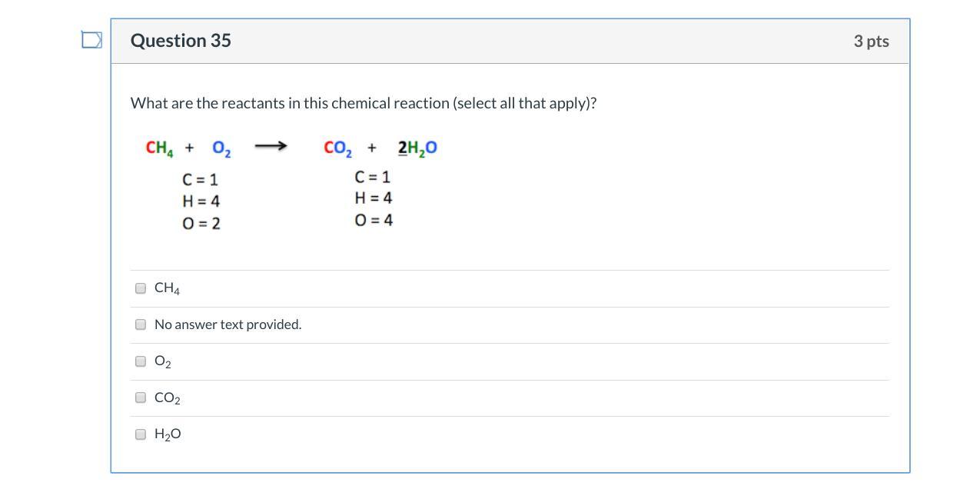This screenshot has width=980, height=489.
Task: Click the '3 pts' points label
Action: 871,42
